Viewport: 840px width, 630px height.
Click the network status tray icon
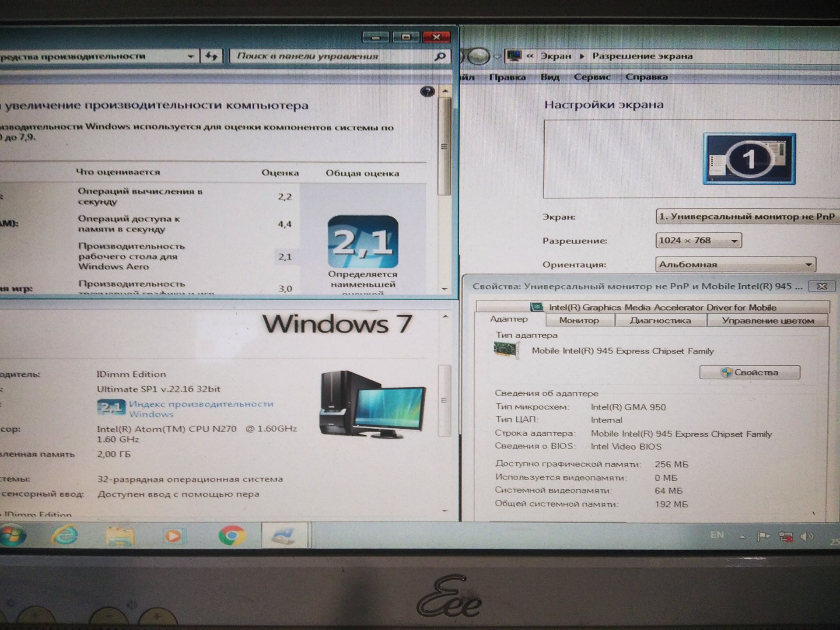click(786, 537)
